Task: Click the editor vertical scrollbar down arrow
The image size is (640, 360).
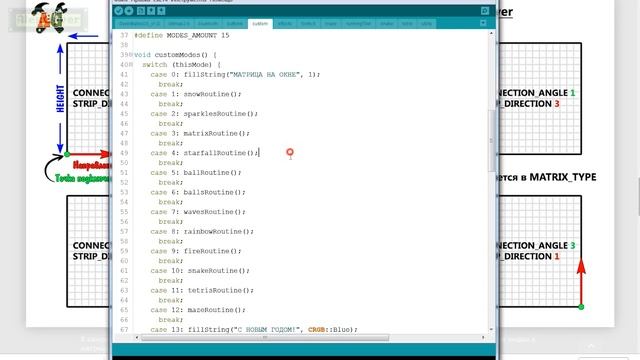Action: (491, 329)
